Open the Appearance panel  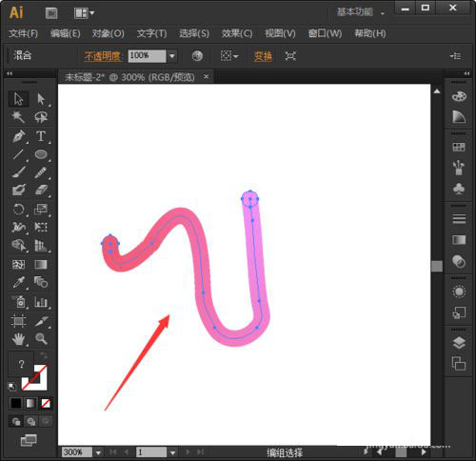(459, 291)
